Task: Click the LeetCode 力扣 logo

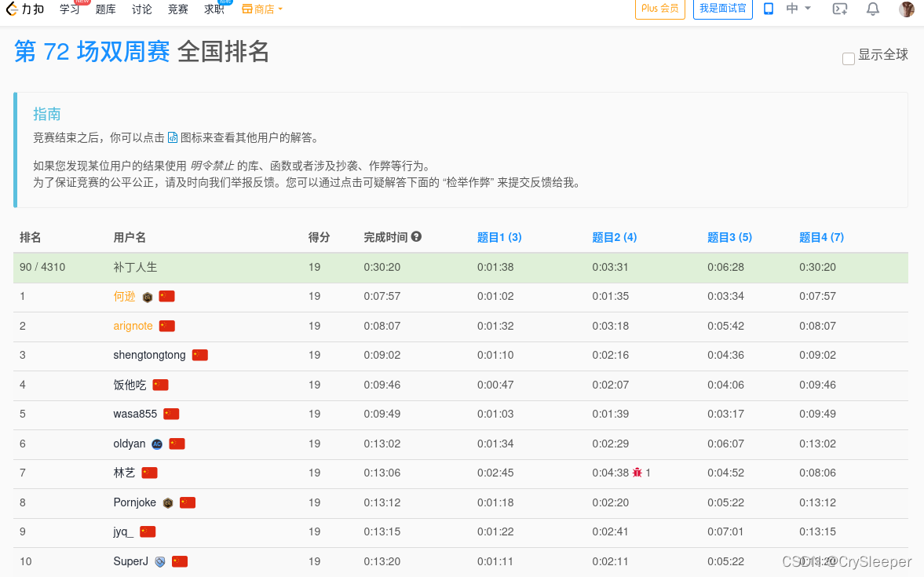Action: pos(25,9)
